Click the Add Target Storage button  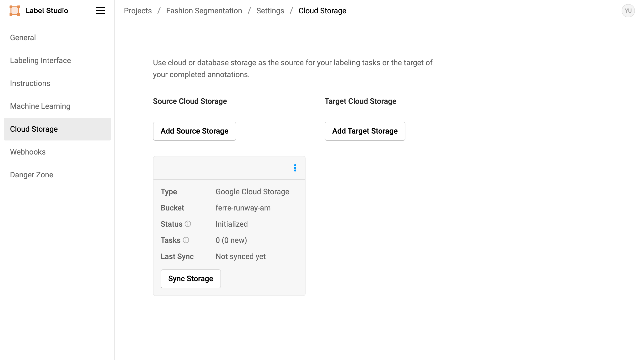364,131
